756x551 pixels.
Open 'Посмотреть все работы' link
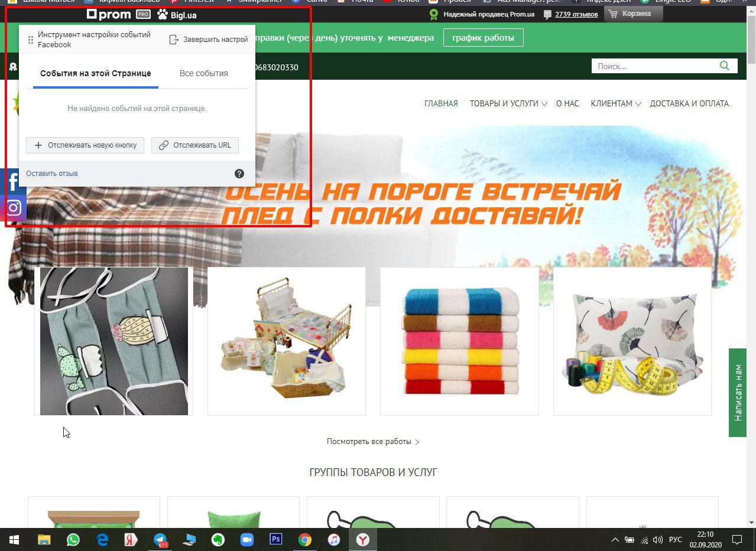click(373, 441)
